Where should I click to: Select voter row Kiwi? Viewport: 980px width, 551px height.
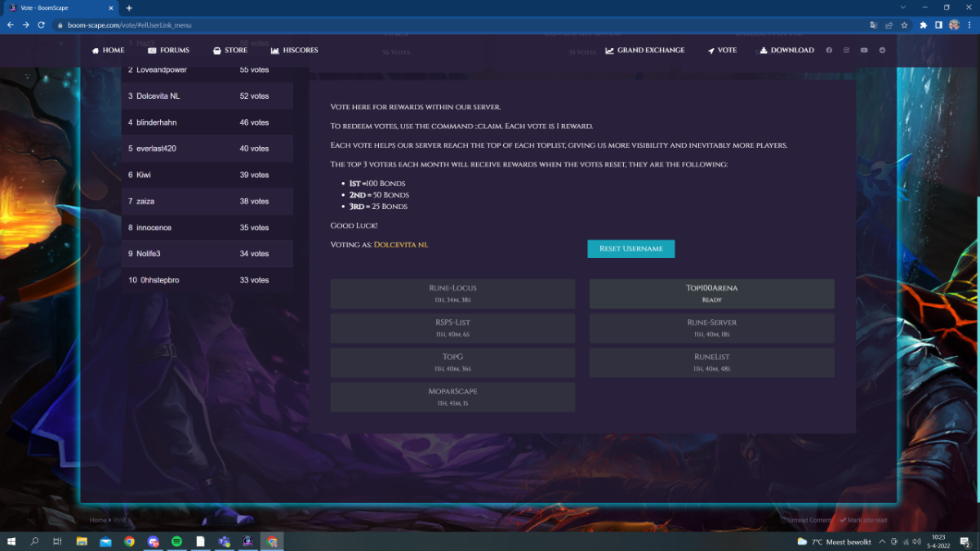[x=207, y=175]
